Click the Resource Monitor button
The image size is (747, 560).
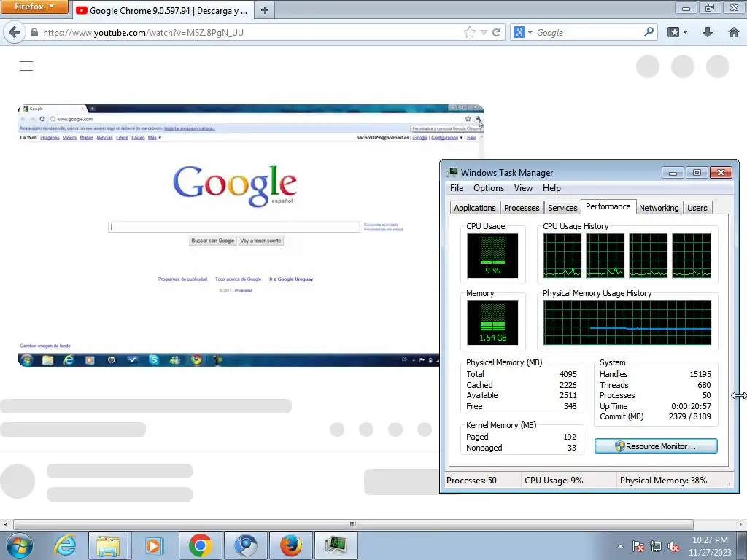tap(656, 446)
